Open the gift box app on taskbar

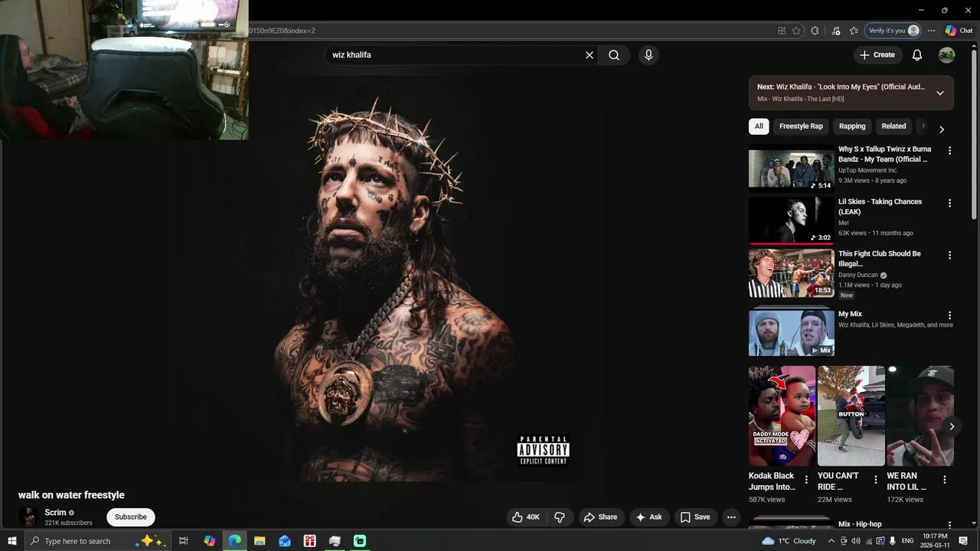309,541
